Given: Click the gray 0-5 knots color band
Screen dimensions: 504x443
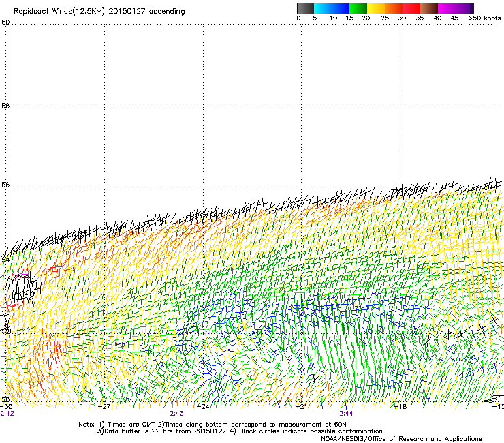Looking at the screenshot, I should click(x=305, y=8).
